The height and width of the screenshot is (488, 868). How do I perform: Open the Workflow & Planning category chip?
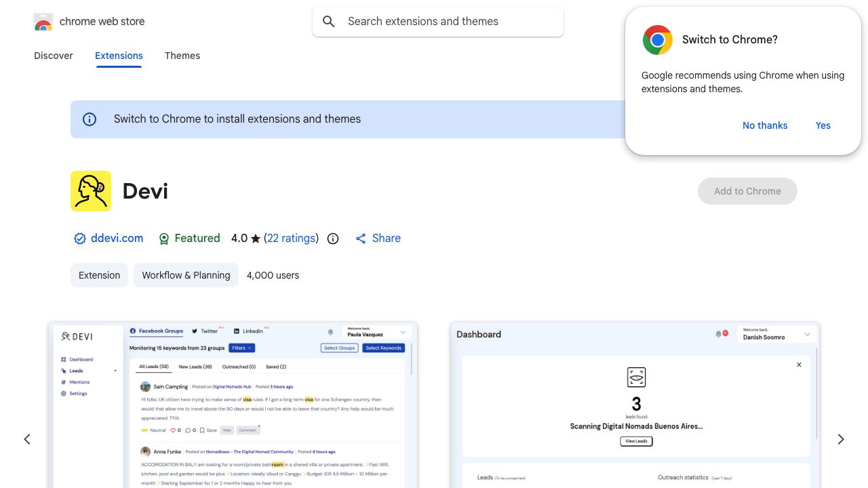[x=186, y=275]
